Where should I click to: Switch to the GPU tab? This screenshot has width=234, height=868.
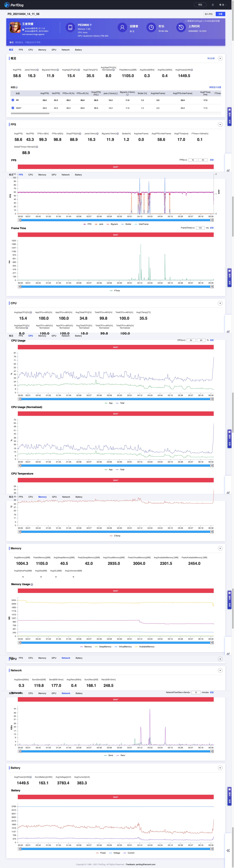point(54,50)
